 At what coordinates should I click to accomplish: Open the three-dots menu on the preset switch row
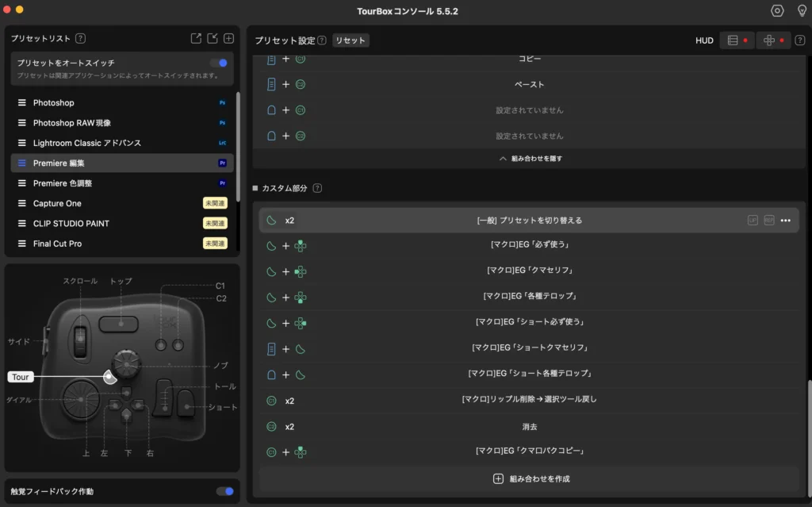click(x=785, y=221)
